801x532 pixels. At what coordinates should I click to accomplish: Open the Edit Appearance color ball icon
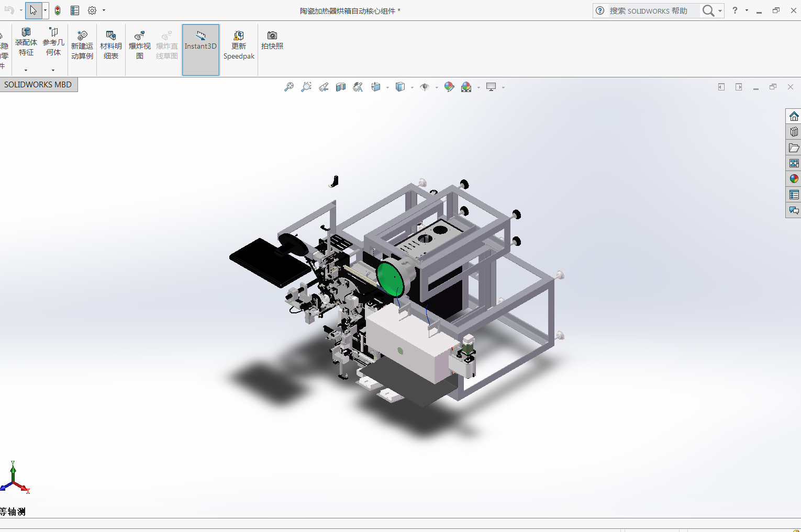pos(449,87)
